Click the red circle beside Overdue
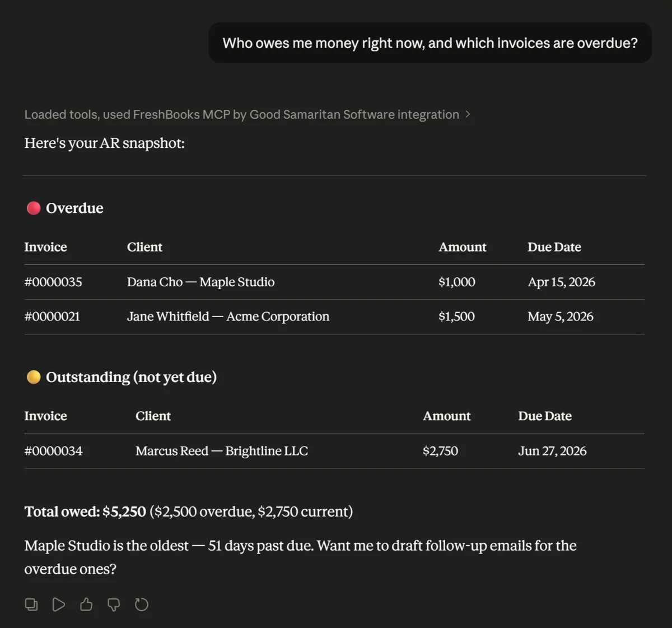 [x=34, y=208]
